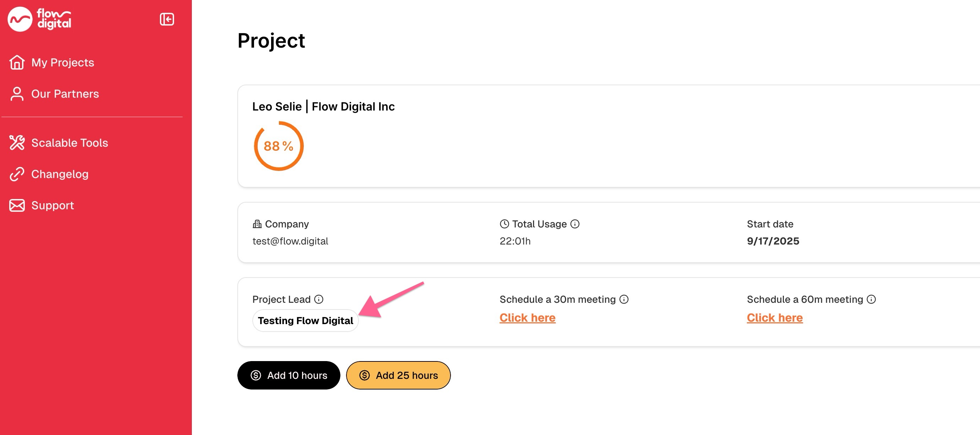Screen dimensions: 980x435
Task: Click the 88% progress ring
Action: click(x=279, y=146)
